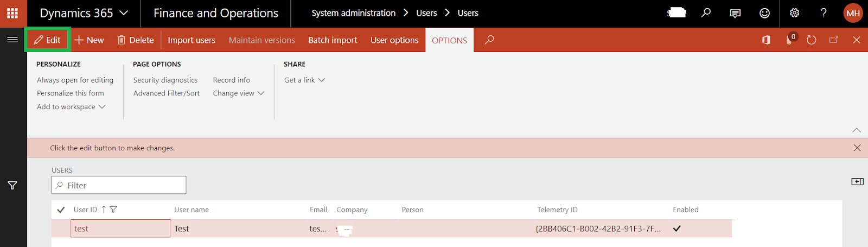The height and width of the screenshot is (247, 868).
Task: Open the Batch import action
Action: pyautogui.click(x=333, y=40)
